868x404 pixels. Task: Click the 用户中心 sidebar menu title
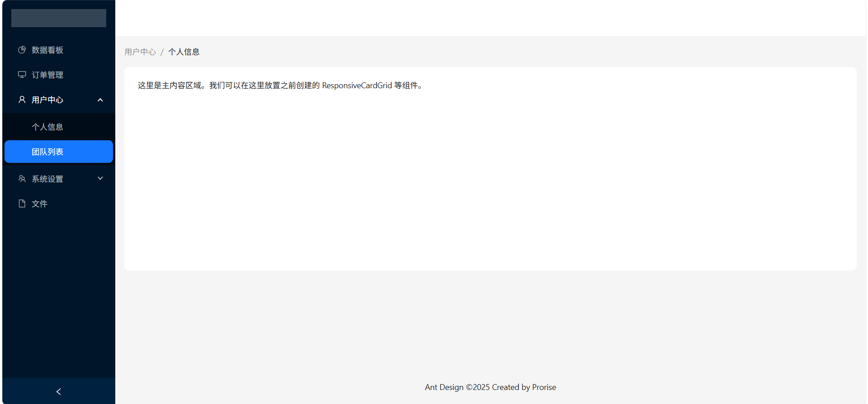47,100
